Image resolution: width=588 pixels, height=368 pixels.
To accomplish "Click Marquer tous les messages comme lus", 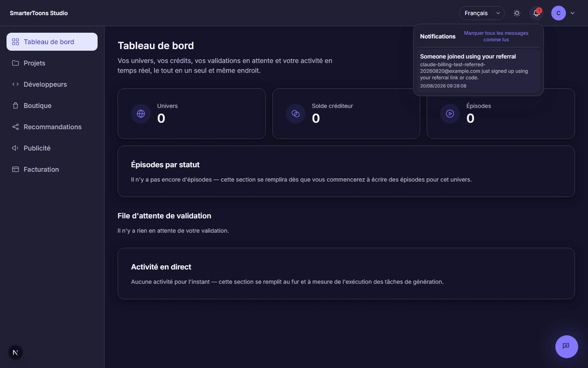I will tap(496, 36).
